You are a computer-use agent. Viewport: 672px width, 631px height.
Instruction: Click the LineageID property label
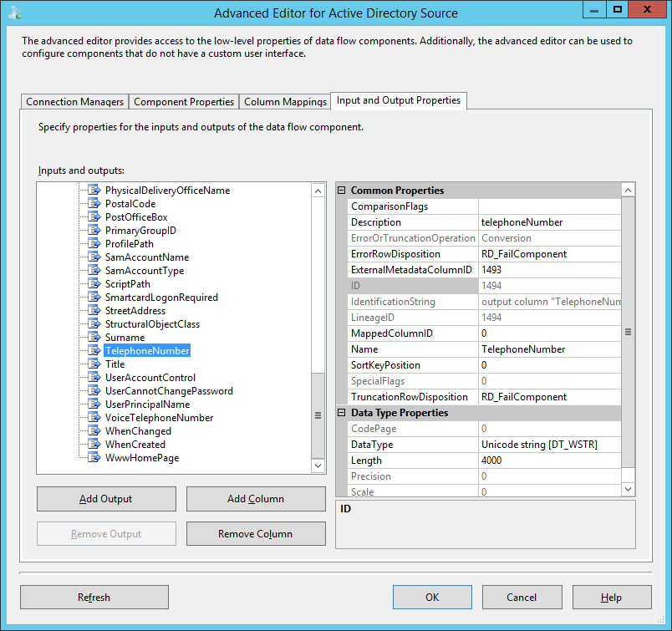point(413,318)
